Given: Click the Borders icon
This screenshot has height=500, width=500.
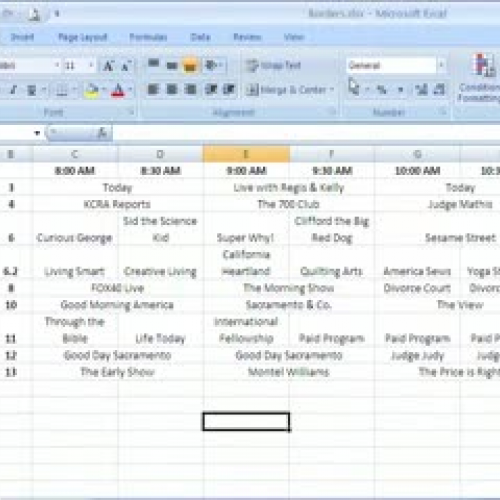Looking at the screenshot, I should click(62, 90).
